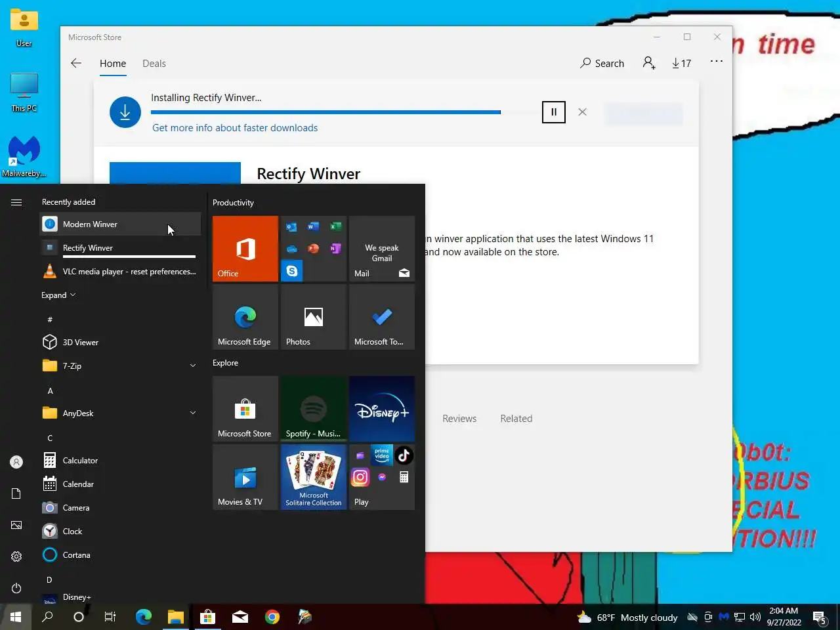The image size is (840, 630).
Task: Click the Spotify Music tile
Action: click(x=314, y=409)
